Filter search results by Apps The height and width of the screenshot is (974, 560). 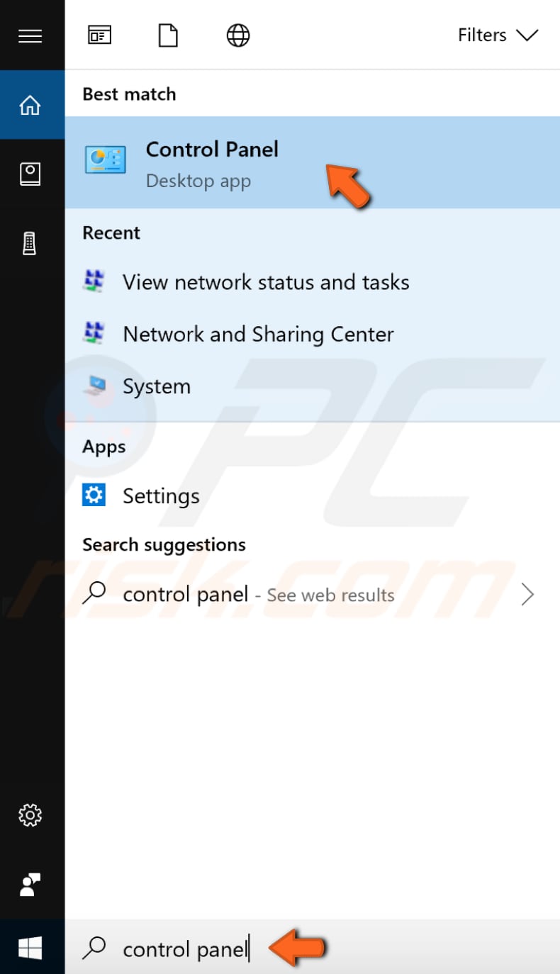click(99, 34)
